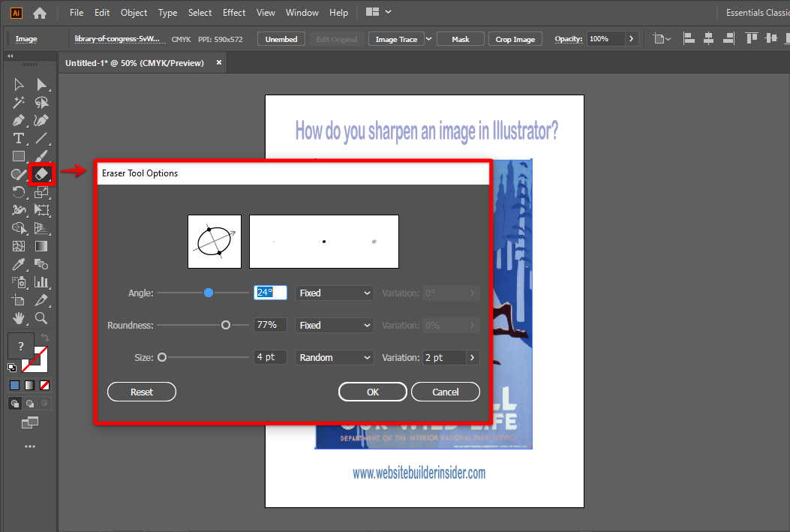Open the Object menu
The height and width of the screenshot is (532, 790).
[x=134, y=13]
